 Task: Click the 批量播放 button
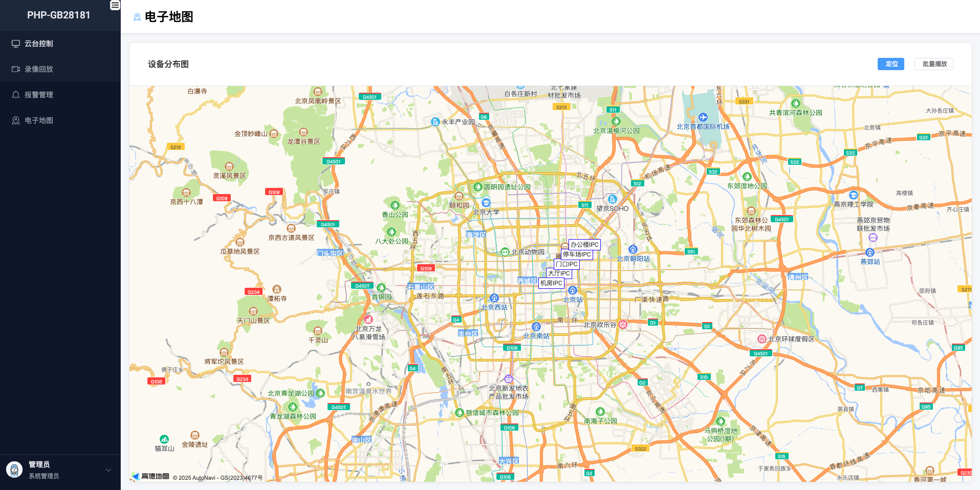(934, 64)
